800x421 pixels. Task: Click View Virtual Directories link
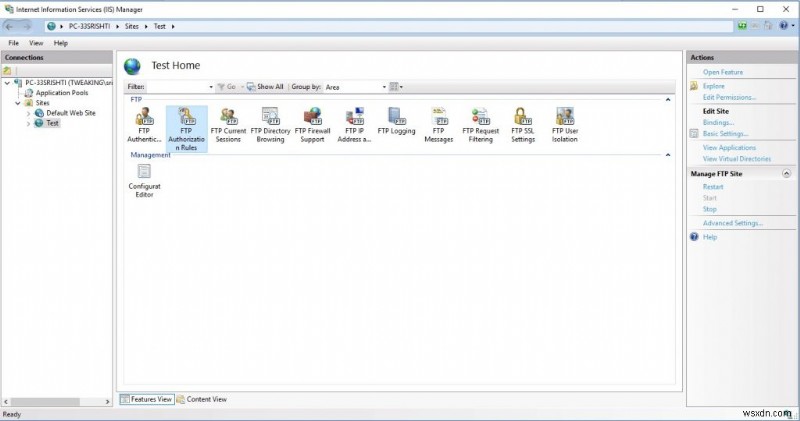(x=737, y=159)
